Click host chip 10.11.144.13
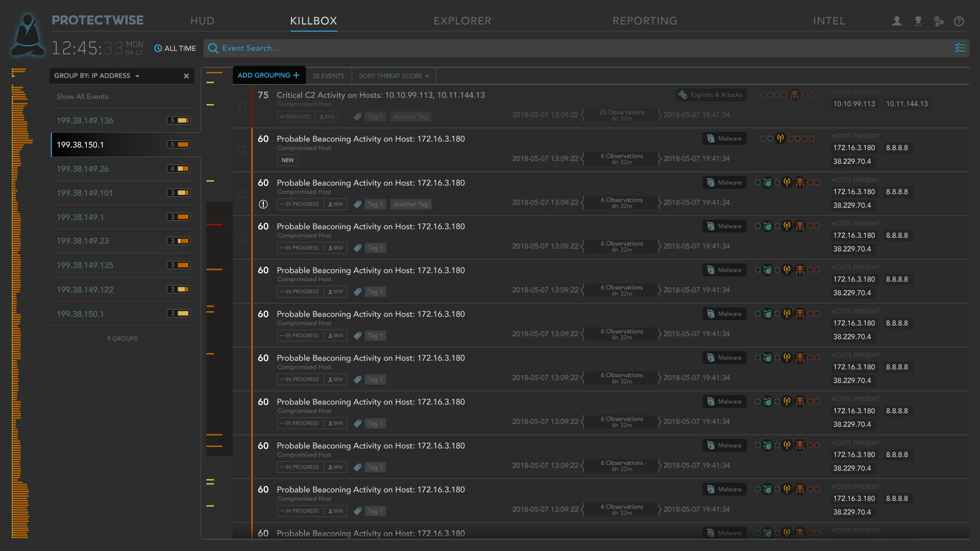 (x=906, y=104)
